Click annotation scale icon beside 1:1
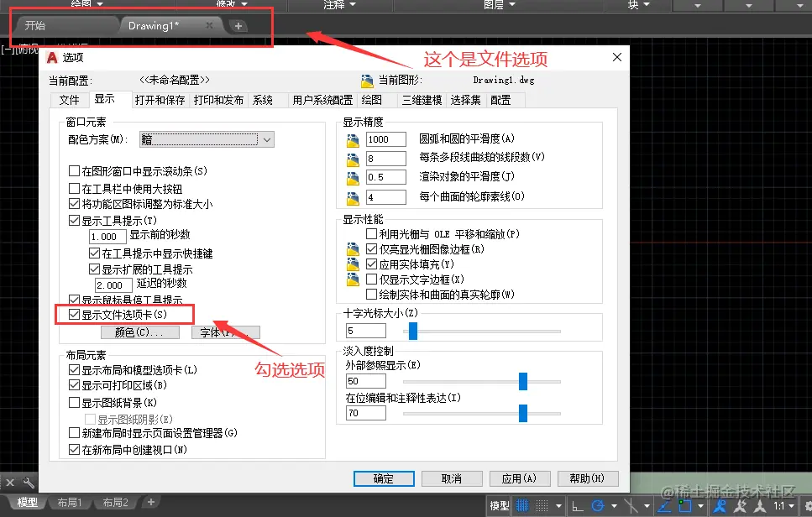The width and height of the screenshot is (812, 517). (760, 506)
